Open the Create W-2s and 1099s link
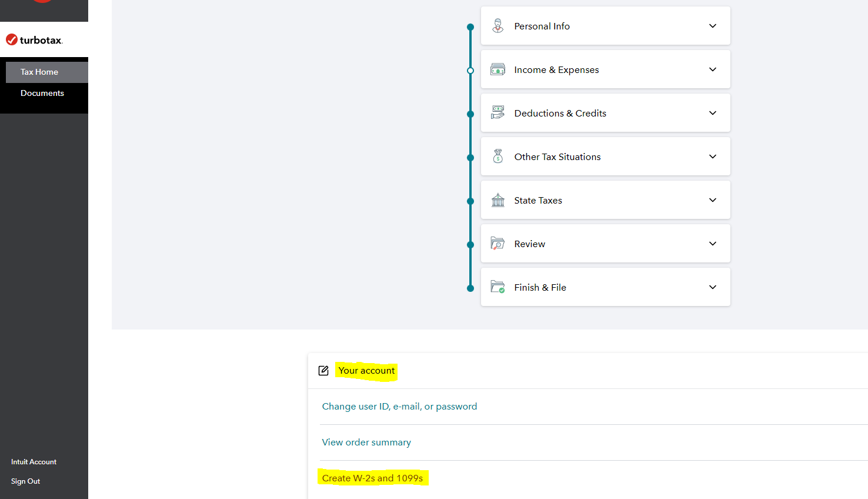This screenshot has height=499, width=868. (x=372, y=478)
